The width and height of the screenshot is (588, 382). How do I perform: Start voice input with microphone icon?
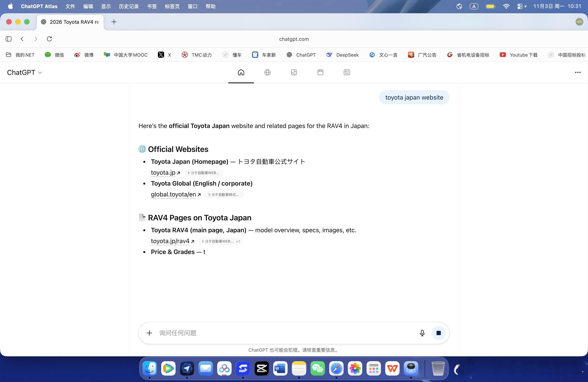(x=422, y=333)
